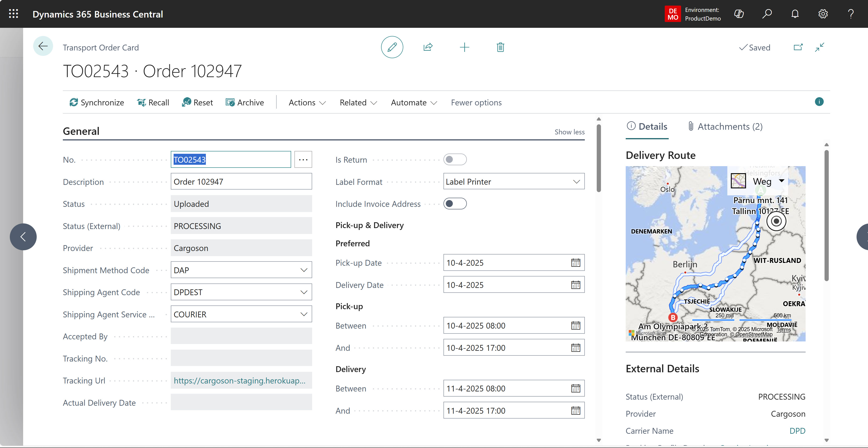Click the share icon
Image resolution: width=868 pixels, height=448 pixels.
428,47
